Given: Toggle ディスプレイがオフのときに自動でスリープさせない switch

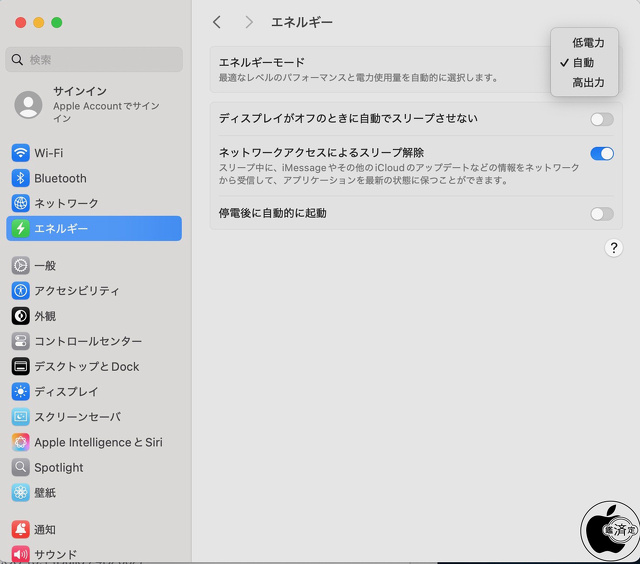Looking at the screenshot, I should (x=602, y=119).
